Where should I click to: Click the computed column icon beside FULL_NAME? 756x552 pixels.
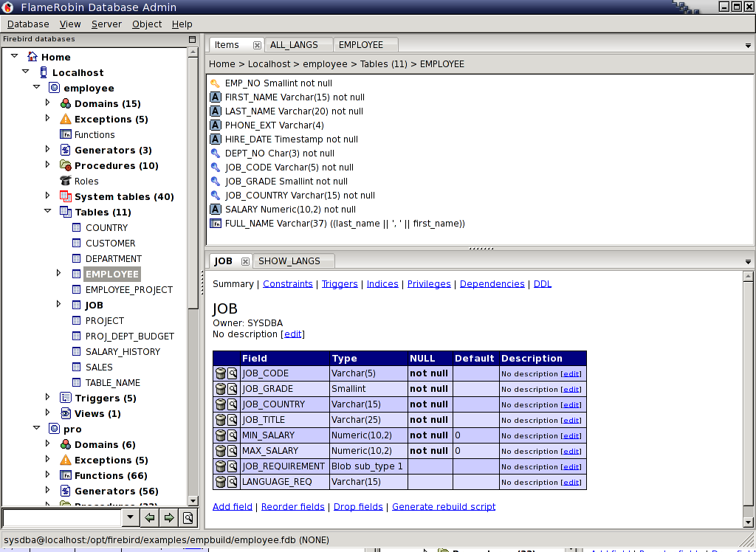[216, 223]
